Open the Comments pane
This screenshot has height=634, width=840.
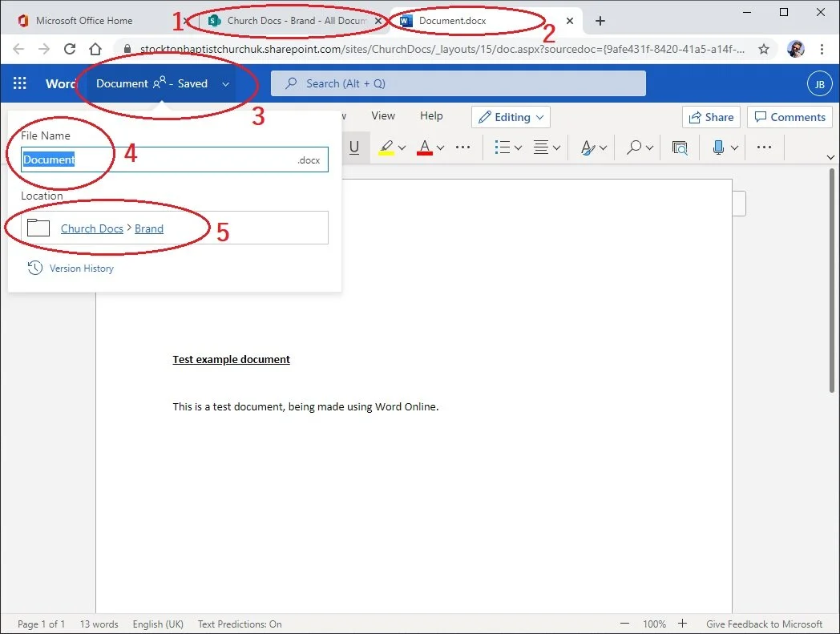(x=790, y=117)
